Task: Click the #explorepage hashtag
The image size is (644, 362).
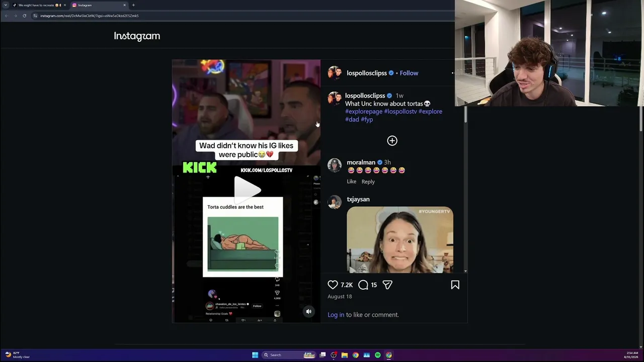Action: pyautogui.click(x=364, y=112)
